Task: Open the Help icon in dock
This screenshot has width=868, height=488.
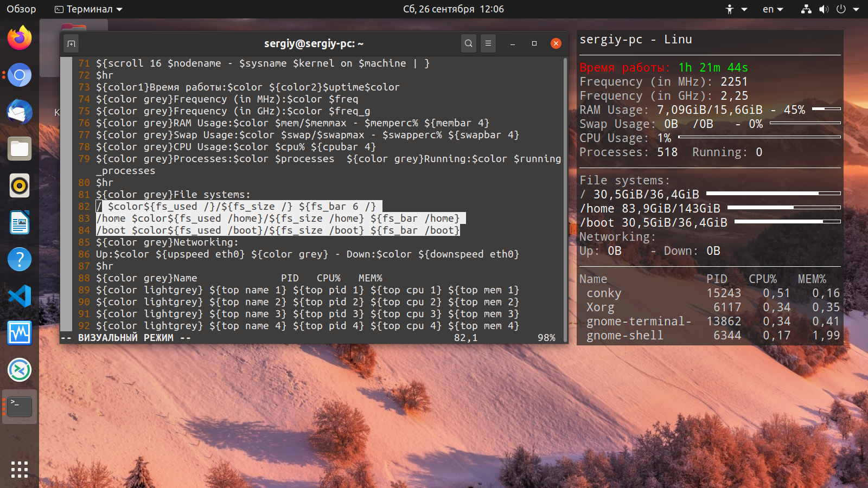Action: coord(20,259)
